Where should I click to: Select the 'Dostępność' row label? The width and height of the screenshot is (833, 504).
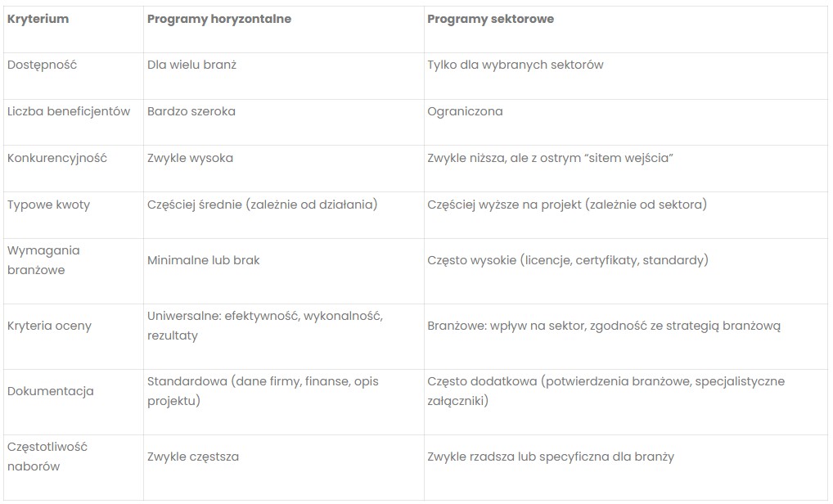point(42,65)
